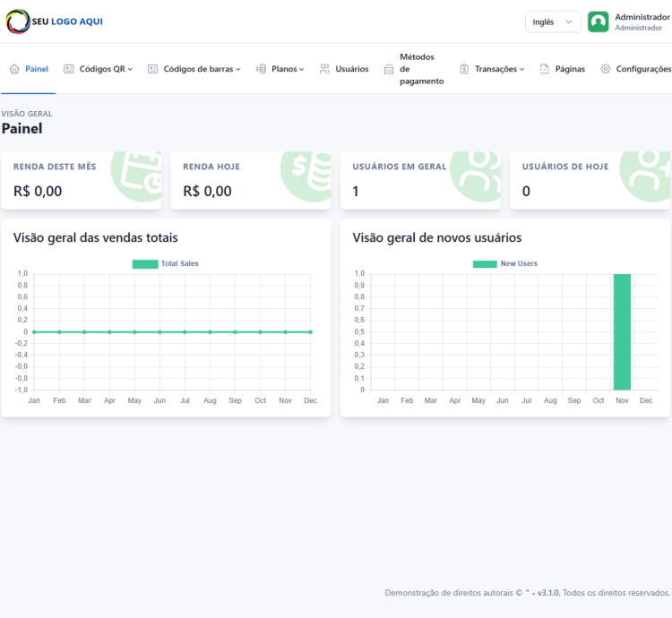The height and width of the screenshot is (618, 672).
Task: Click the November bar in New Users chart
Action: [x=622, y=331]
